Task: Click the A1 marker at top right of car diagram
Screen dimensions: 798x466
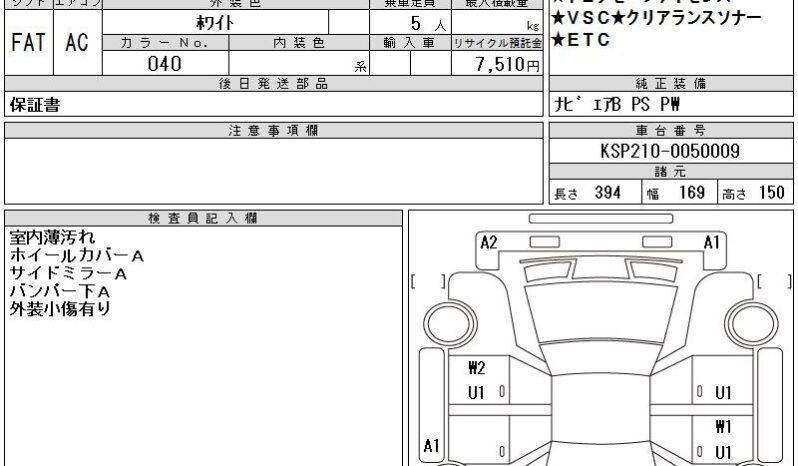Action: pyautogui.click(x=712, y=242)
